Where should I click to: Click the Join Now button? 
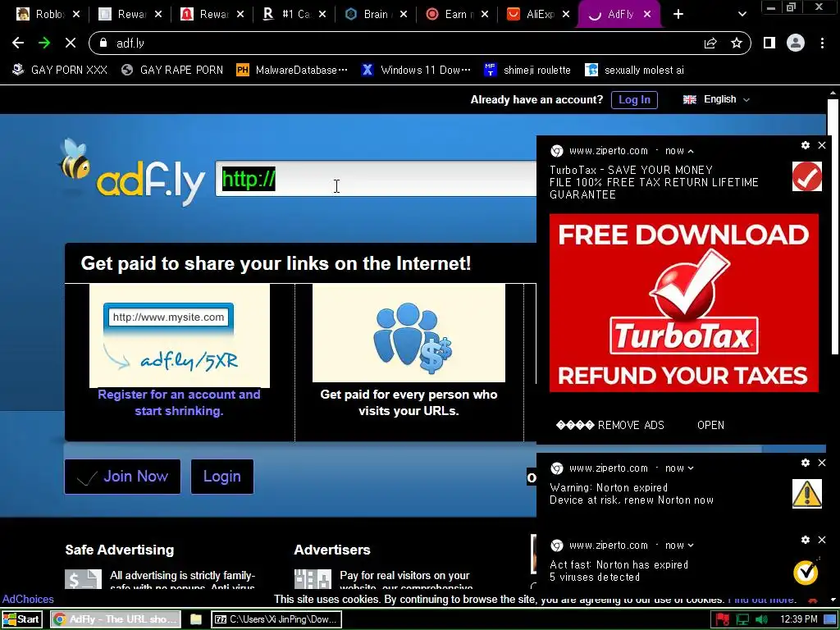[123, 477]
